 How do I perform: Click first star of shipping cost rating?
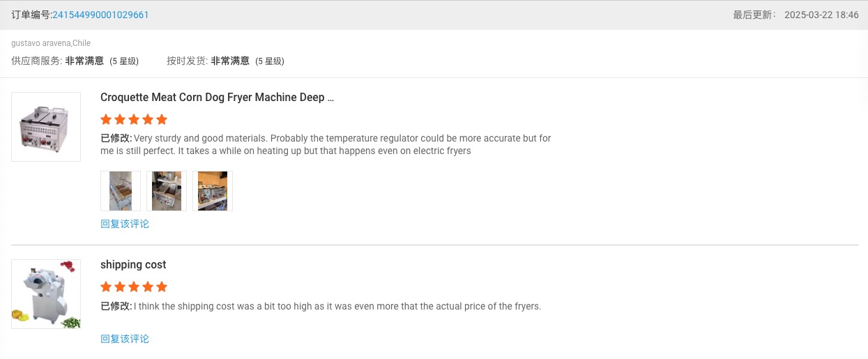(x=106, y=287)
